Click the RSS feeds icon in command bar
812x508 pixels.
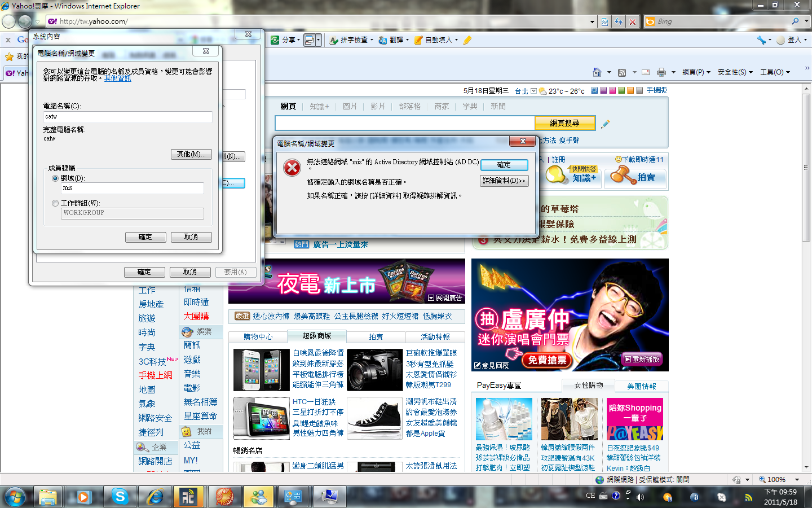point(622,72)
